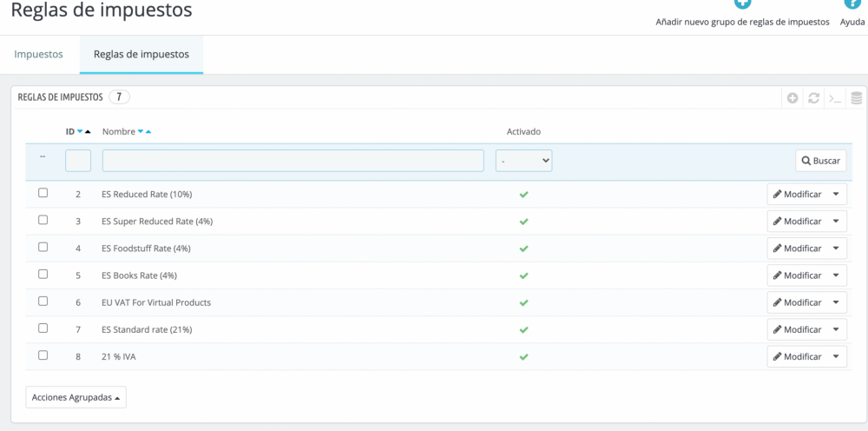Screen dimensions: 868x431
Task: Check the EU VAT For Virtual Products row
Action: (x=43, y=302)
